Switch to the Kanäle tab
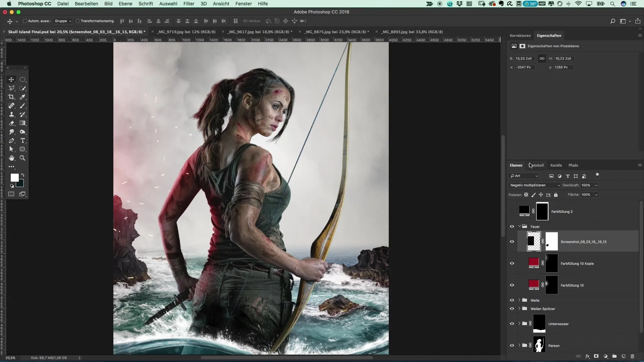The image size is (644, 362). click(556, 165)
